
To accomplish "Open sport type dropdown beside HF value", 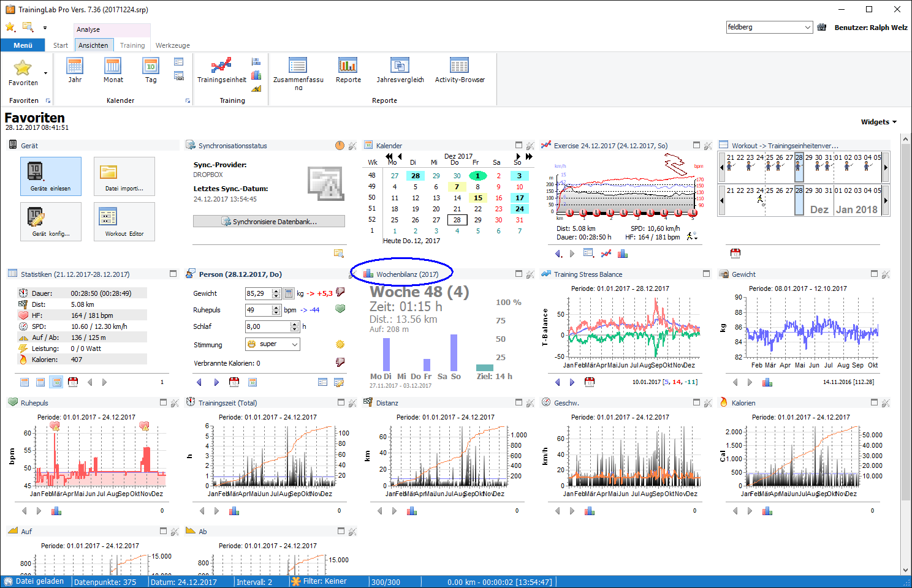I will [x=692, y=236].
